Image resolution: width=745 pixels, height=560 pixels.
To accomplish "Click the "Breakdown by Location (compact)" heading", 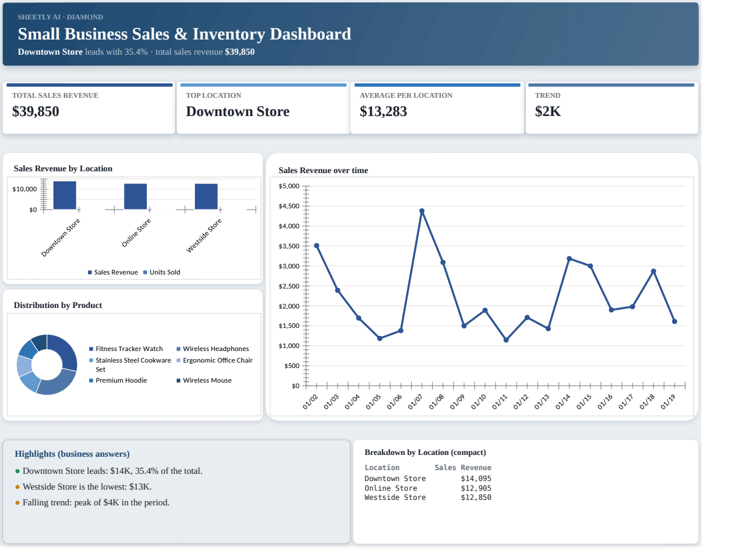I will pyautogui.click(x=425, y=452).
